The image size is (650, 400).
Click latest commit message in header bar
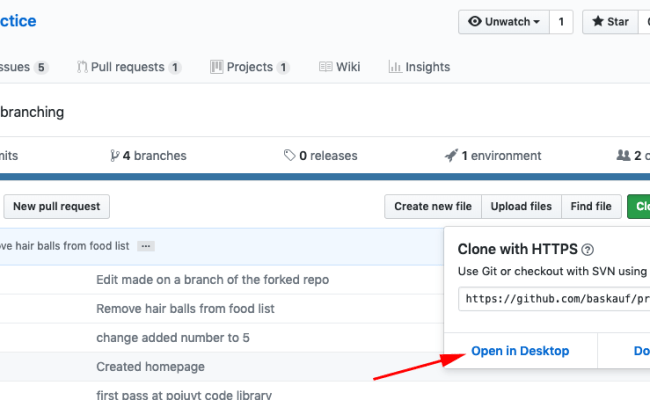65,246
